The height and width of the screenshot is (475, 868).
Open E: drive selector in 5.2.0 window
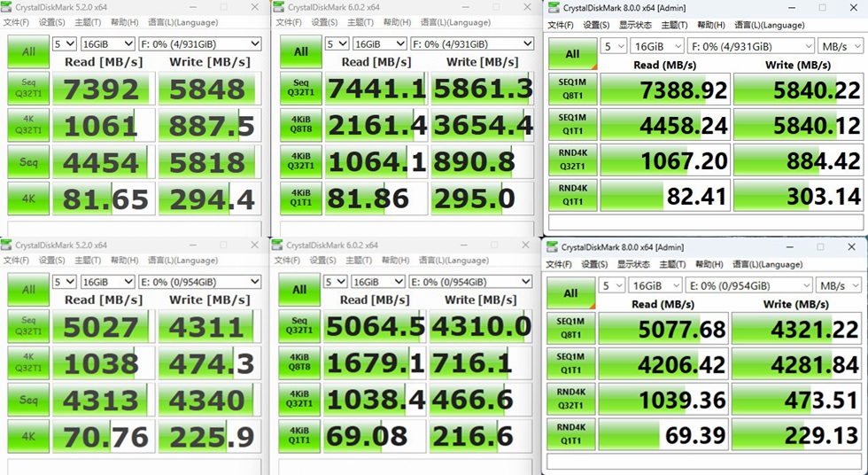[x=200, y=282]
